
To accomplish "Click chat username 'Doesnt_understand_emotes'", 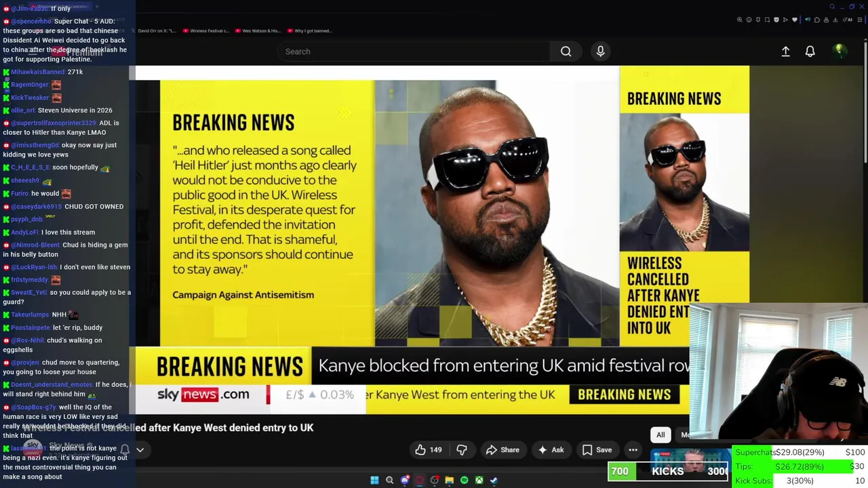I will pyautogui.click(x=52, y=384).
